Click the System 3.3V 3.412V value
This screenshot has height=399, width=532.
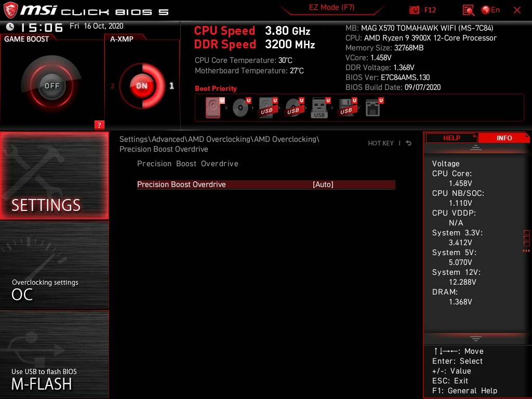pos(460,243)
